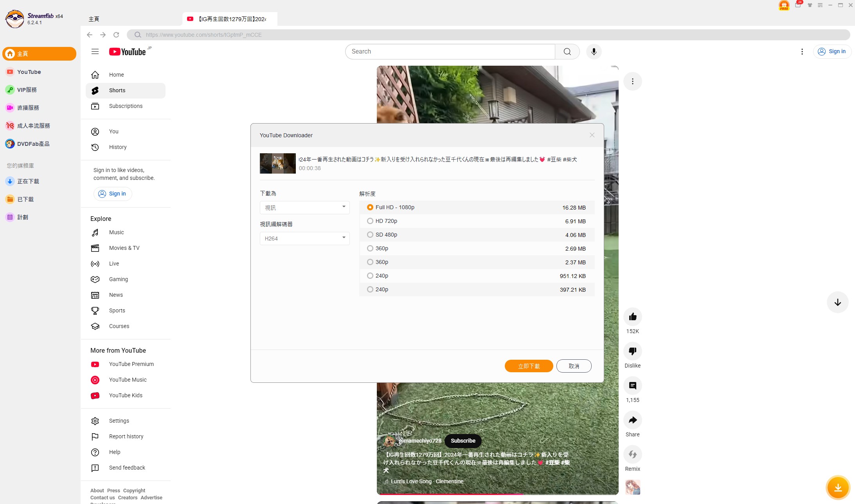The height and width of the screenshot is (504, 855).
Task: Click the URL address bar
Action: (x=488, y=35)
